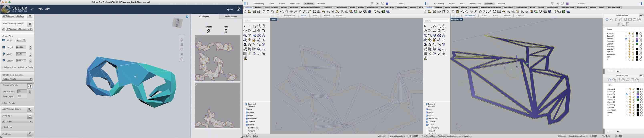The width and height of the screenshot is (644, 138).
Task: Expand the Seam joint type dropdown
Action: click(x=19, y=122)
